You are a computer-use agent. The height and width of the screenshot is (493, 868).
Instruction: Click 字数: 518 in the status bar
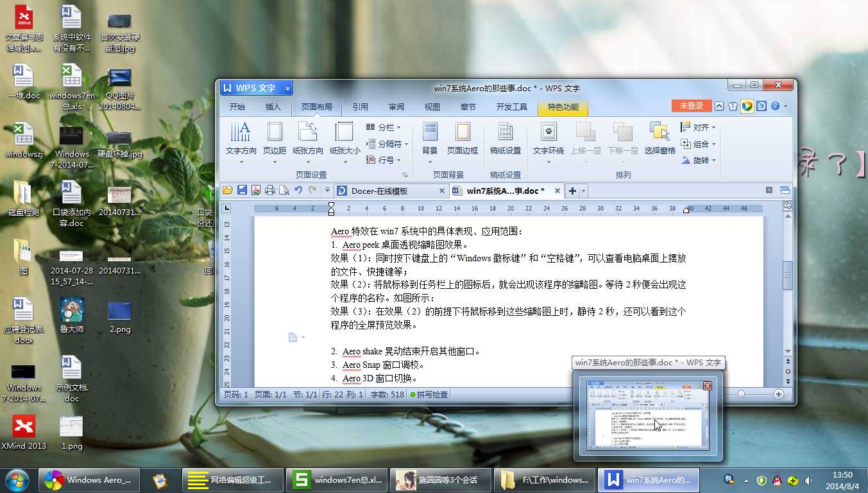(387, 394)
